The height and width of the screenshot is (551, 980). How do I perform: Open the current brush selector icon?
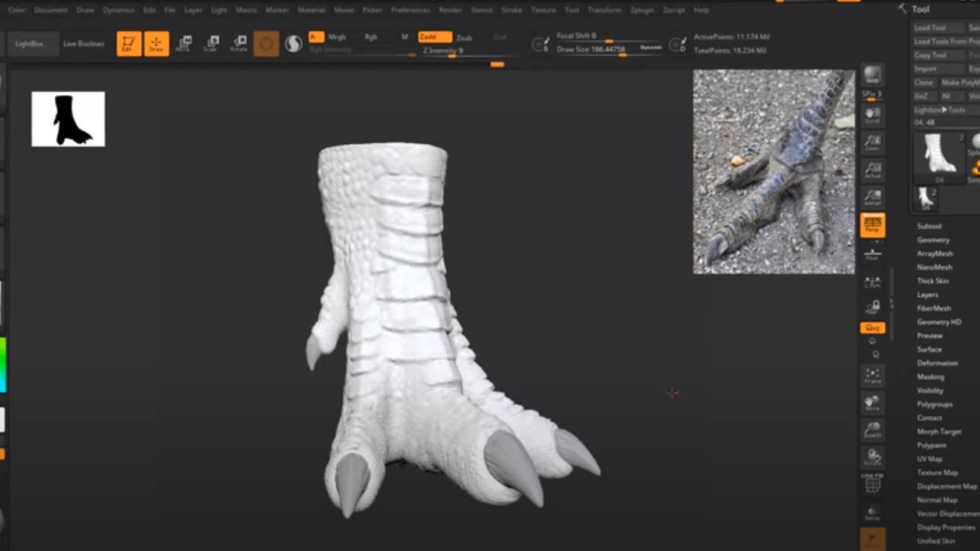[x=265, y=44]
